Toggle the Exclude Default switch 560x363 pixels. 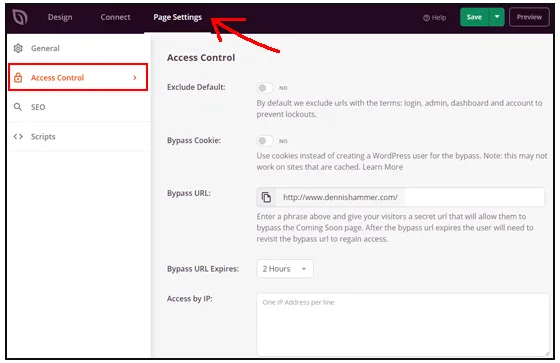pyautogui.click(x=265, y=88)
